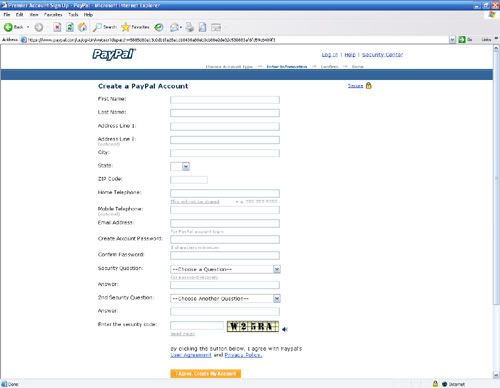Focus the Create Account Password field
Image resolution: width=500 pixels, height=388 pixels.
[225, 239]
